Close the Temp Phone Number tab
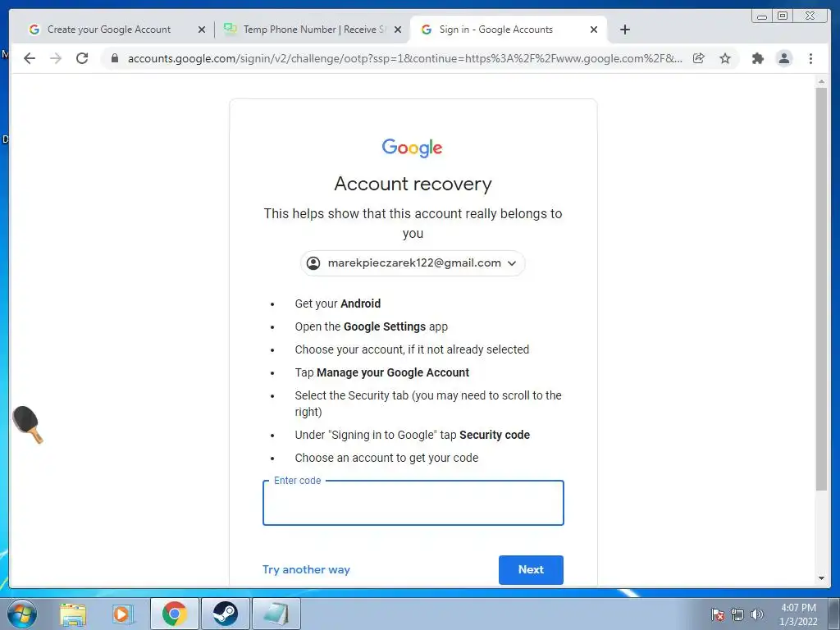 click(398, 30)
